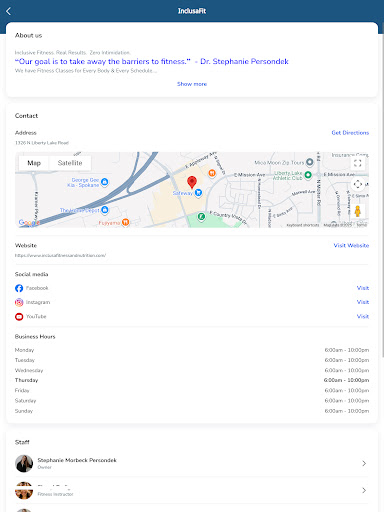Click the Saturday business hours label

pos(25,401)
